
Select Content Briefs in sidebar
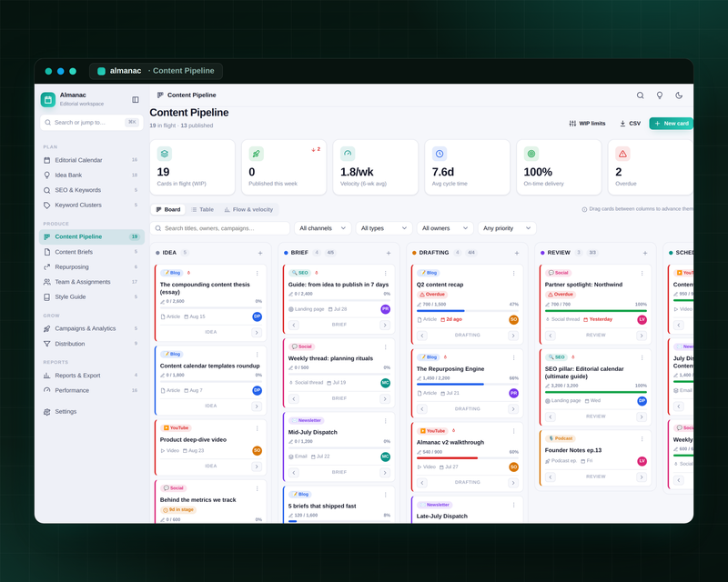(x=92, y=252)
